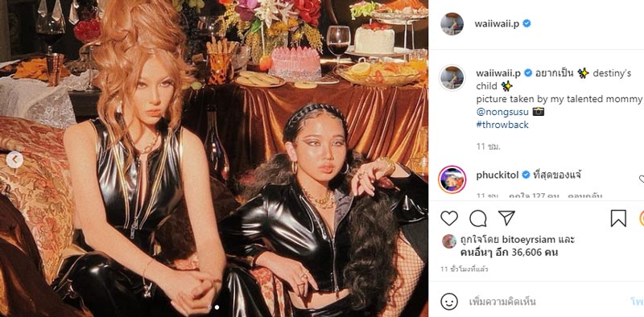Open the #throwback hashtag
Viewport: 644px width, 317px height.
502,125
